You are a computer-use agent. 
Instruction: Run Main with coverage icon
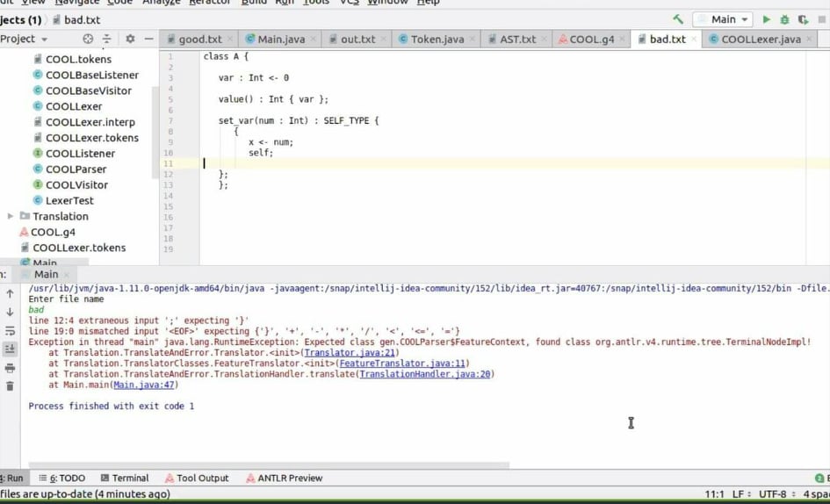[803, 19]
